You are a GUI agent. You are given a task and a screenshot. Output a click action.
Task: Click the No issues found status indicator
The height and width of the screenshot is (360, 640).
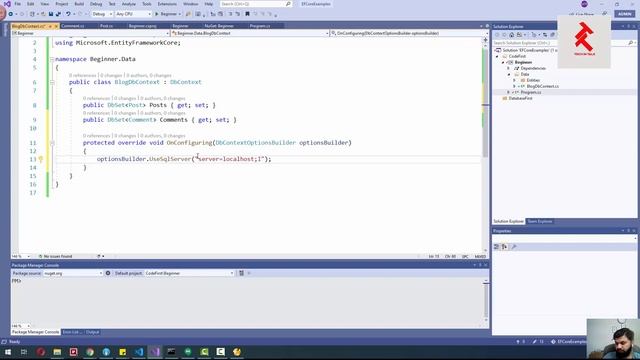coord(55,256)
